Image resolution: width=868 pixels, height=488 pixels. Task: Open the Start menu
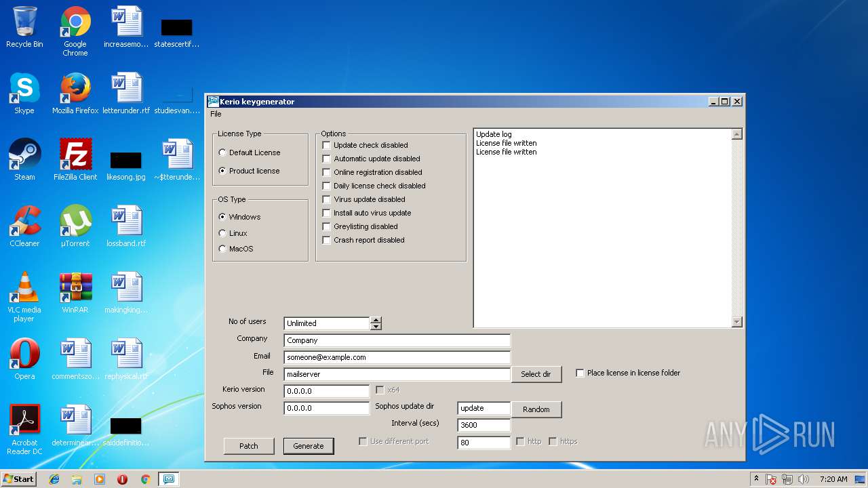point(19,479)
